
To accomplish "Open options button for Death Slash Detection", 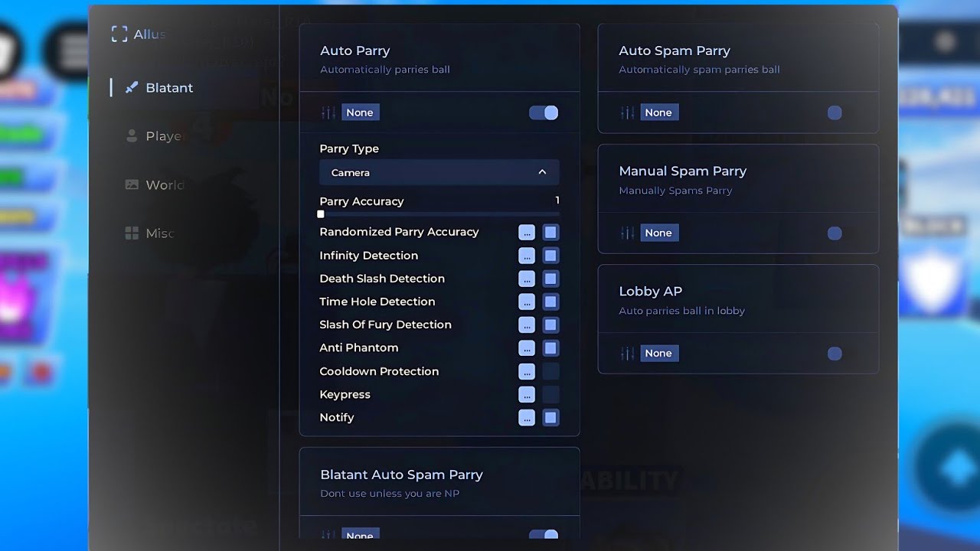I will coord(527,279).
